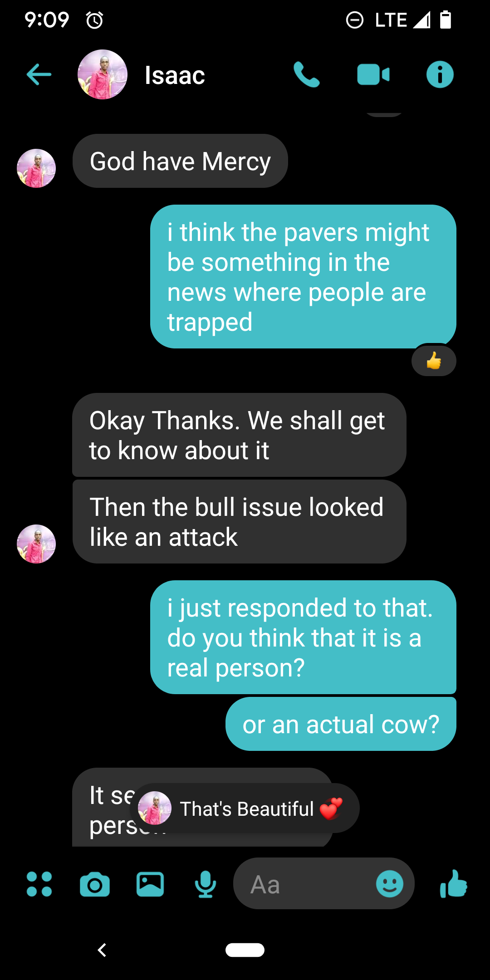Tap the microphone to record voice
This screenshot has width=490, height=980.
point(206,884)
